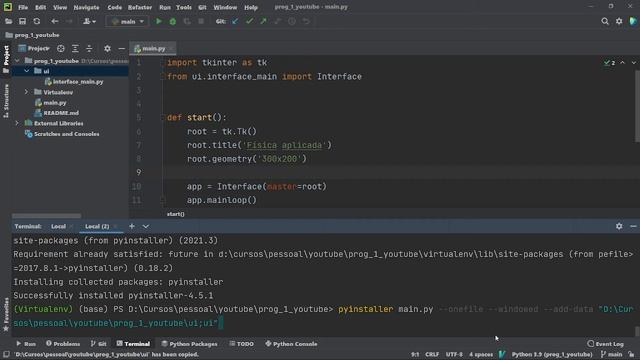
Task: Open the Event Log
Action: [605, 344]
